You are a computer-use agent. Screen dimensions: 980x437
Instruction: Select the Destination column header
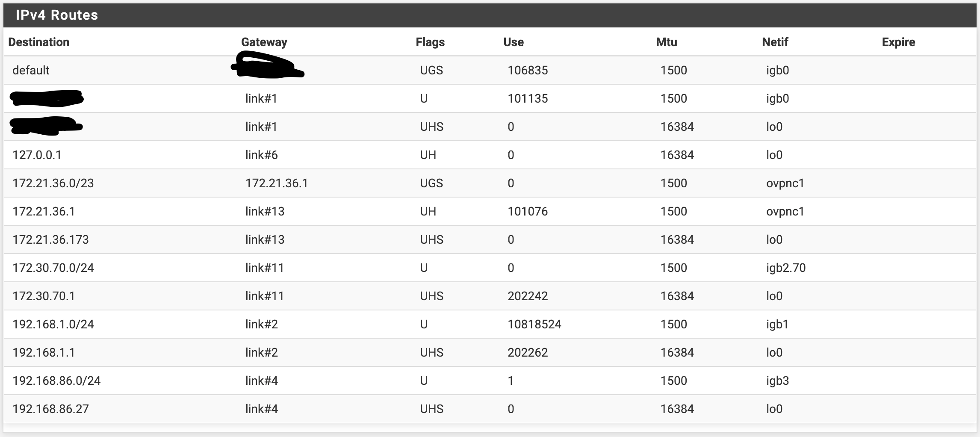tap(39, 42)
